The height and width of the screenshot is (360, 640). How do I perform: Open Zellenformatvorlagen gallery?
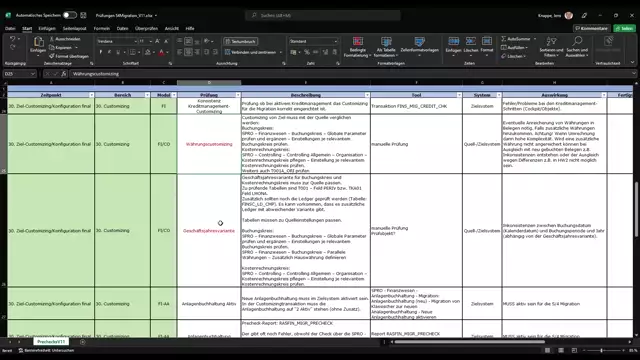419,46
